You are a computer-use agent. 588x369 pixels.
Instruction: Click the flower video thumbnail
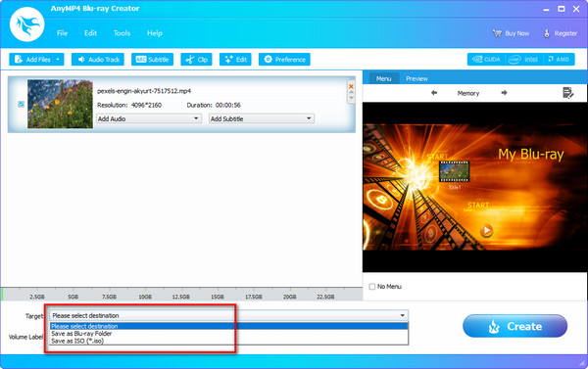[60, 104]
